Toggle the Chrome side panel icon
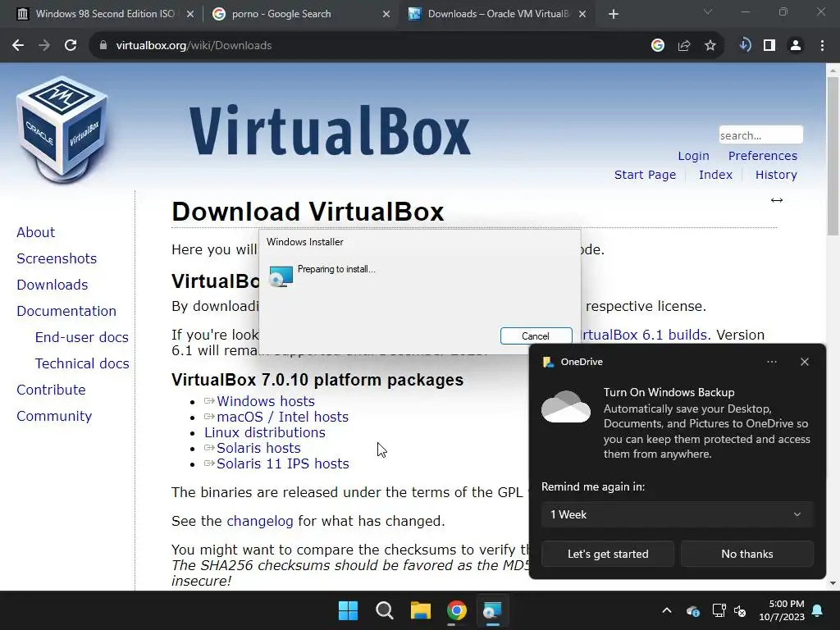 point(769,46)
